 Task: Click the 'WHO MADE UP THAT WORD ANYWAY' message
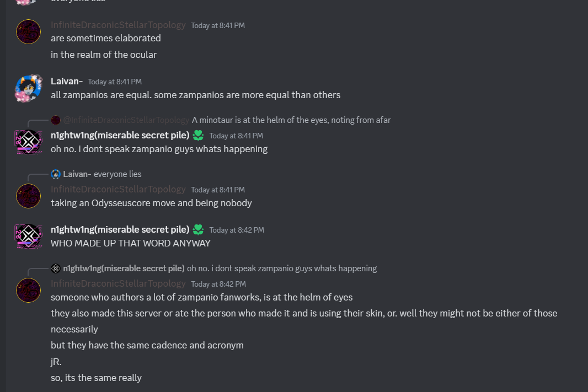pyautogui.click(x=131, y=243)
